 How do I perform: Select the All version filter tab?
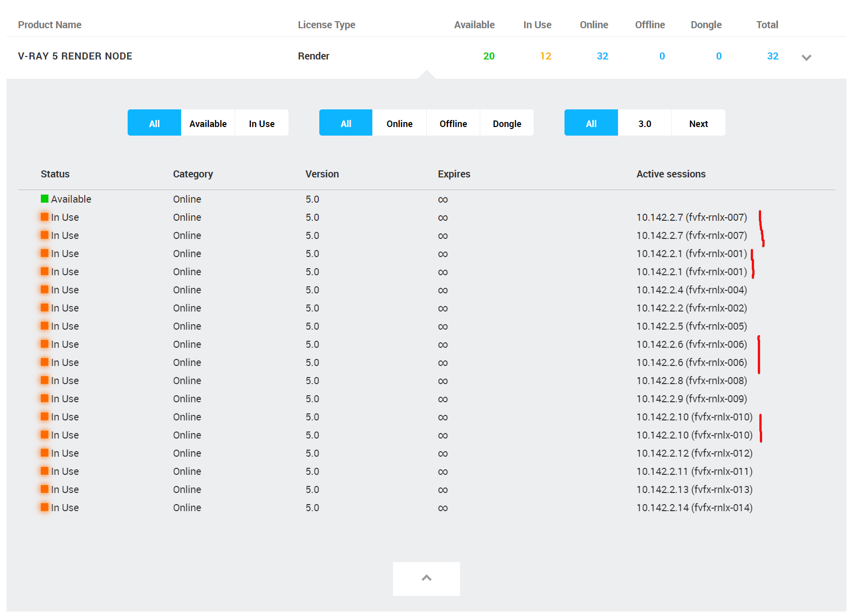591,123
